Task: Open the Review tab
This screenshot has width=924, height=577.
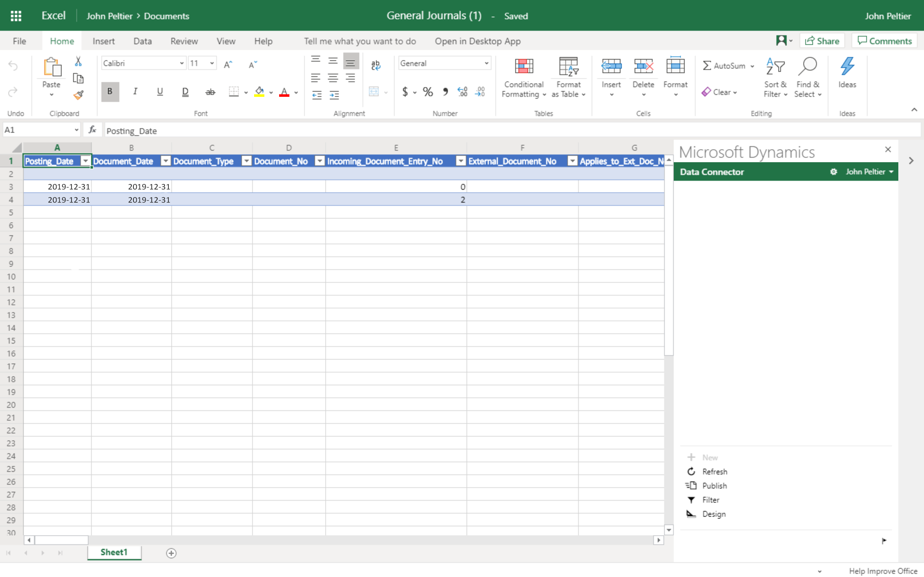Action: tap(184, 41)
